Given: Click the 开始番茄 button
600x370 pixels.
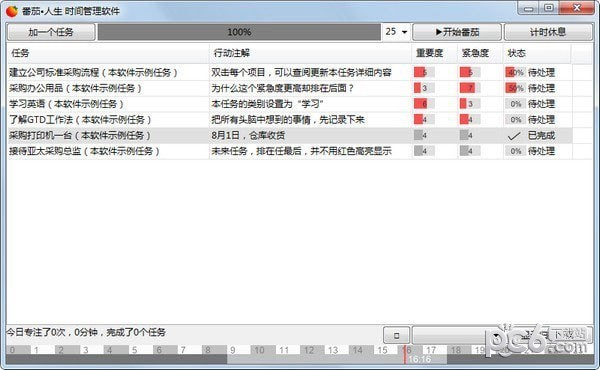Looking at the screenshot, I should (457, 32).
